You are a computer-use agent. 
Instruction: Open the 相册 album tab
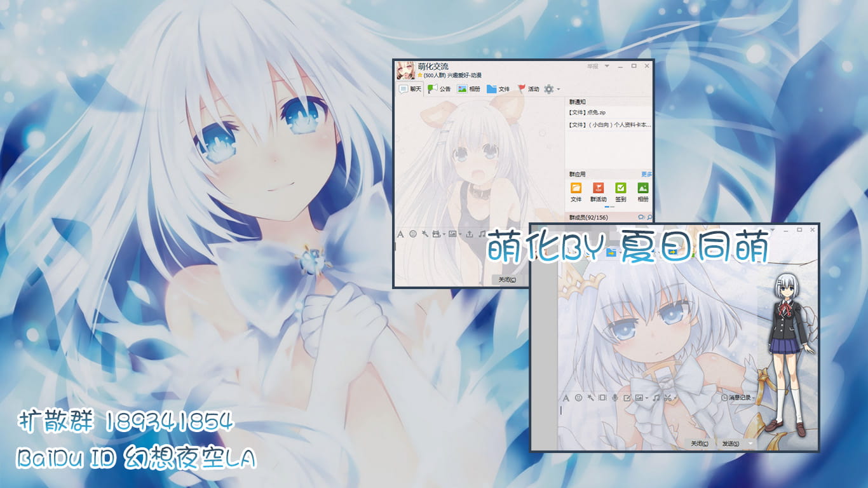(469, 89)
